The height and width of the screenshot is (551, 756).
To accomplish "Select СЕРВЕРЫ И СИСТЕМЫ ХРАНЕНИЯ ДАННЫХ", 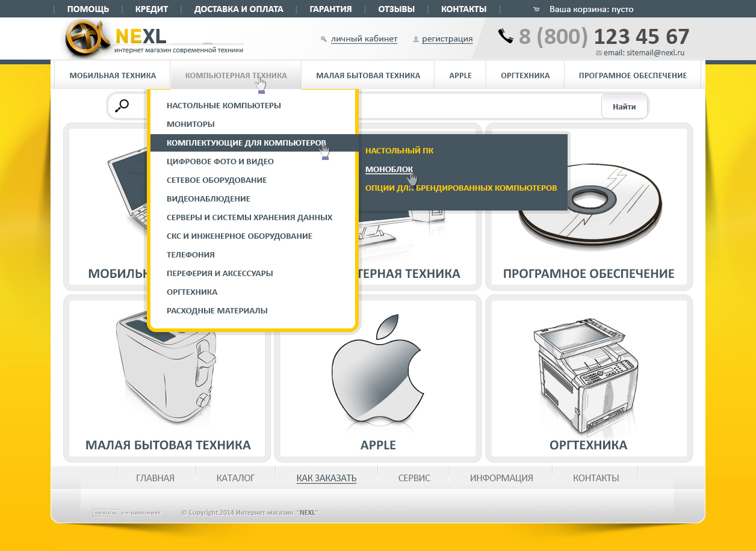I will [x=249, y=217].
